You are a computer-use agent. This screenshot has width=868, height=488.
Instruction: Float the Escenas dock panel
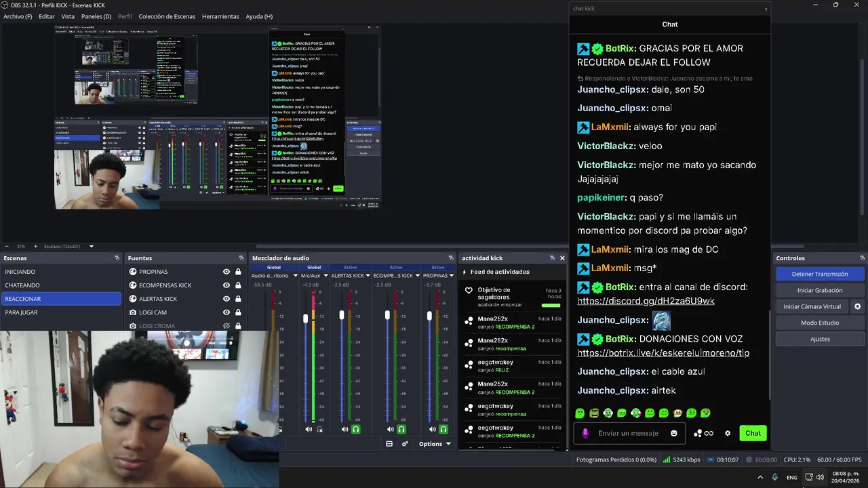click(117, 258)
